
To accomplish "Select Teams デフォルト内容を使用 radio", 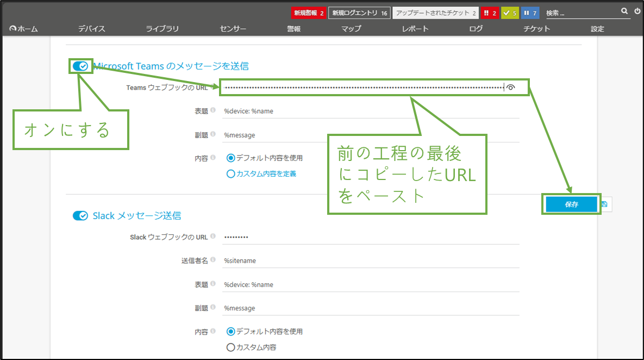I will point(231,158).
